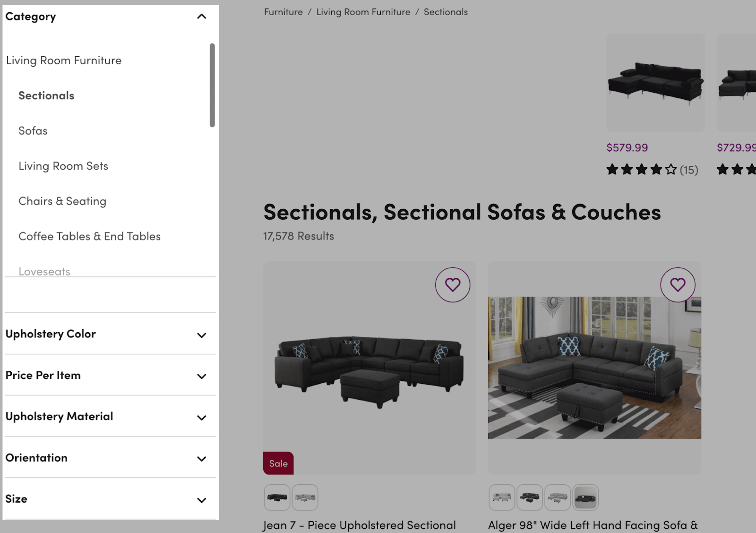This screenshot has height=533, width=756.
Task: Select Chairs & Seating category
Action: (x=62, y=201)
